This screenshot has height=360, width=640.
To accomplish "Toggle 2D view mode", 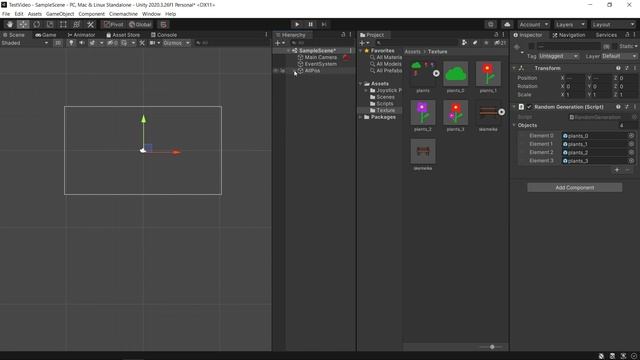I will (58, 43).
